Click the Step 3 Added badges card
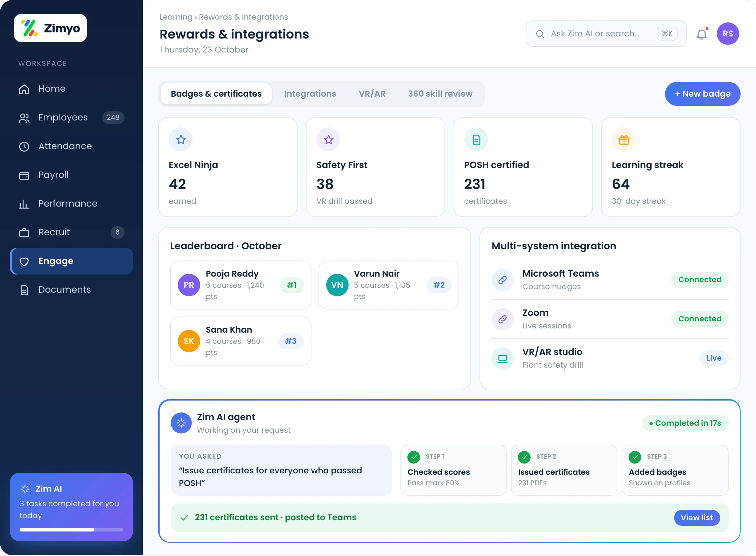The height and width of the screenshot is (556, 756). pos(675,470)
